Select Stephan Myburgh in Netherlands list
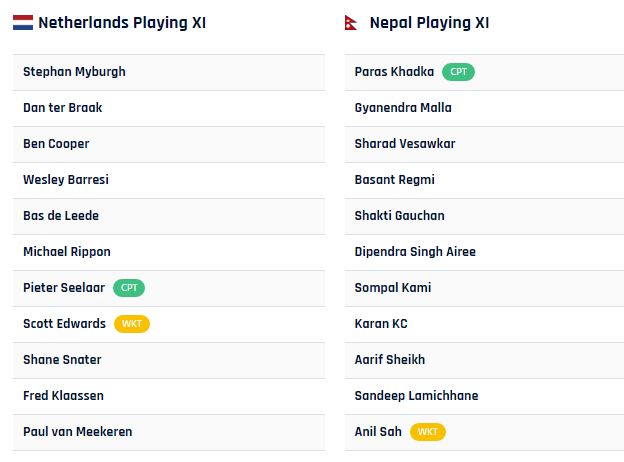This screenshot has width=624, height=462. (169, 72)
